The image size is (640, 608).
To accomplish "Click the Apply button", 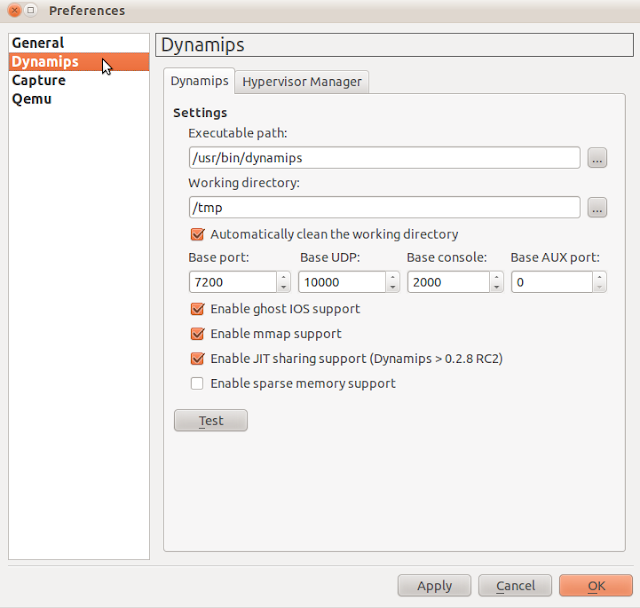I will (x=434, y=586).
